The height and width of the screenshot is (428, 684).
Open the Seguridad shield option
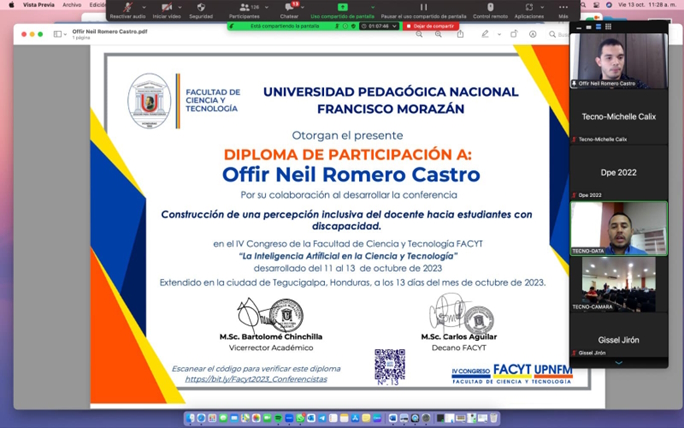pos(200,9)
